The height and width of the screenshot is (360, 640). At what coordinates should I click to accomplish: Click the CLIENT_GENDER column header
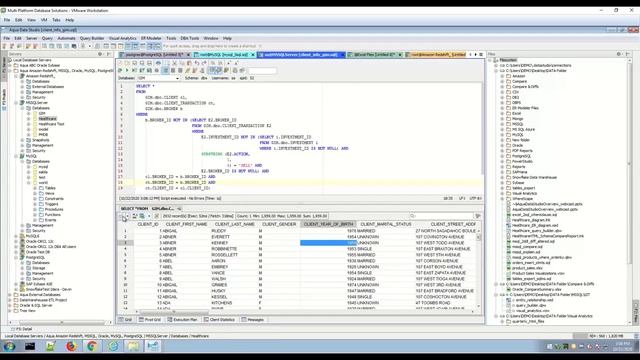[279, 224]
